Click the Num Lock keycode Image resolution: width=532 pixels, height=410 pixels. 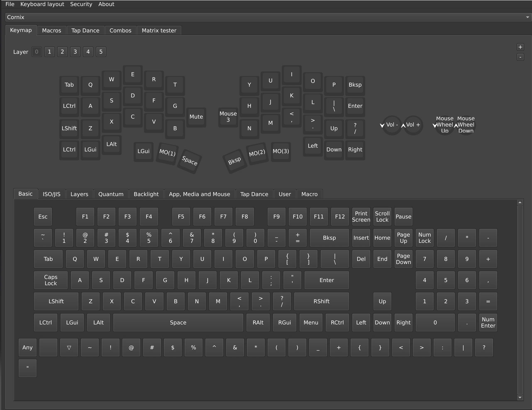coord(425,238)
